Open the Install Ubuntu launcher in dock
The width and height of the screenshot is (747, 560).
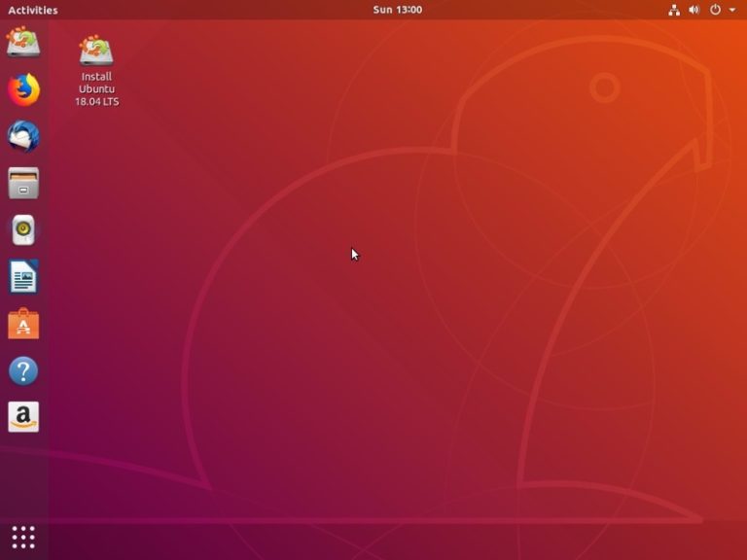click(x=23, y=42)
